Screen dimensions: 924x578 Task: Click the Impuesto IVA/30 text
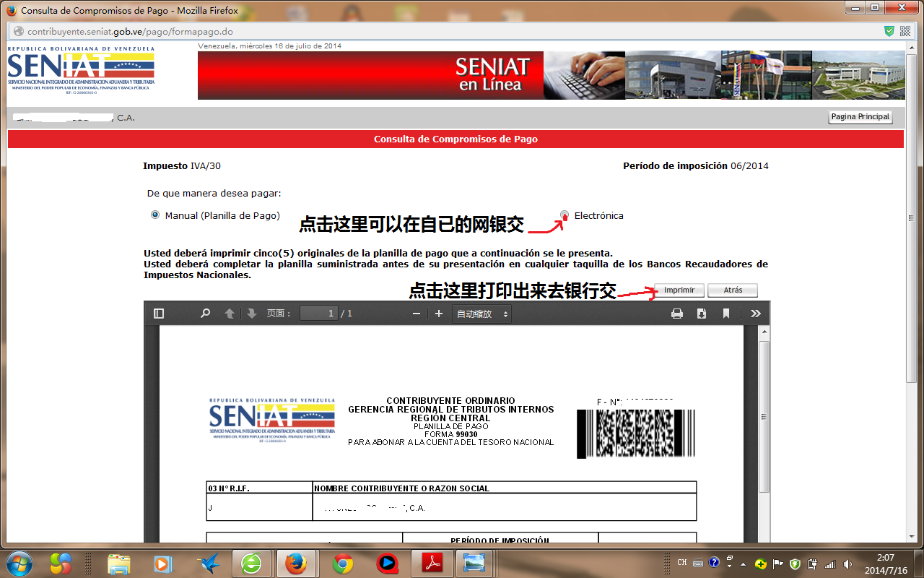182,166
